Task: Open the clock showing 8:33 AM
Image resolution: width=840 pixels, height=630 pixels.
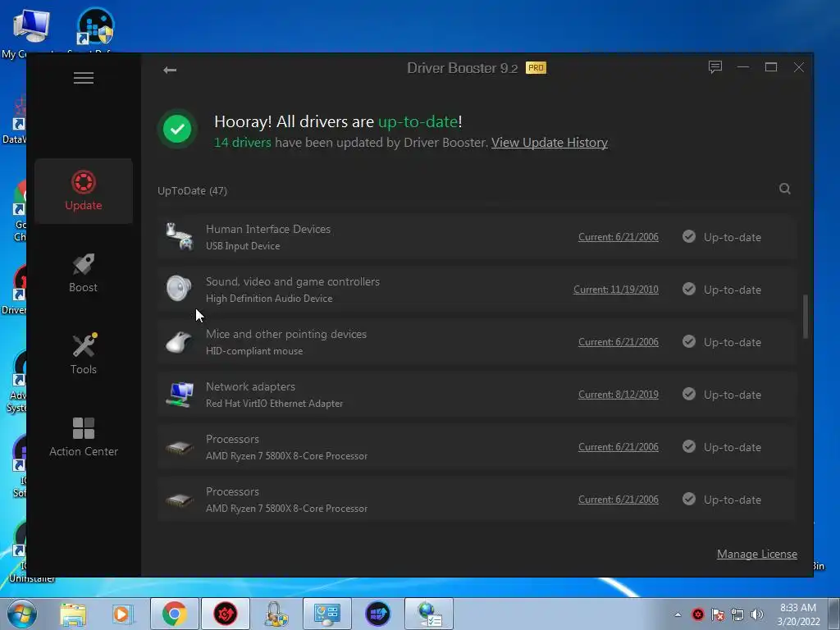Action: 798,614
